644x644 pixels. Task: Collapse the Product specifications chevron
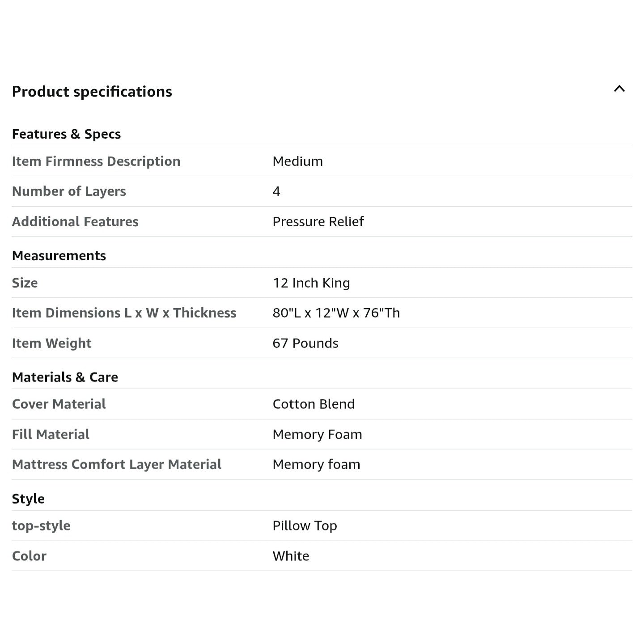pos(619,89)
